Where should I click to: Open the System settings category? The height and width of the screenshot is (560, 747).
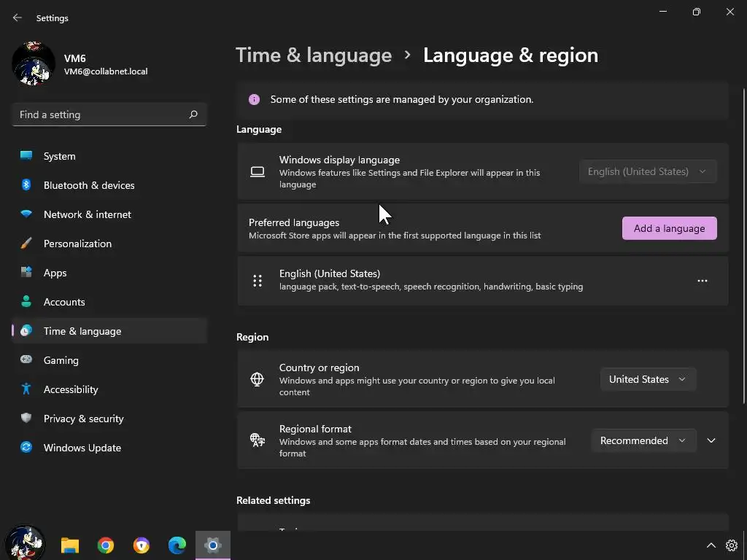coord(109,156)
